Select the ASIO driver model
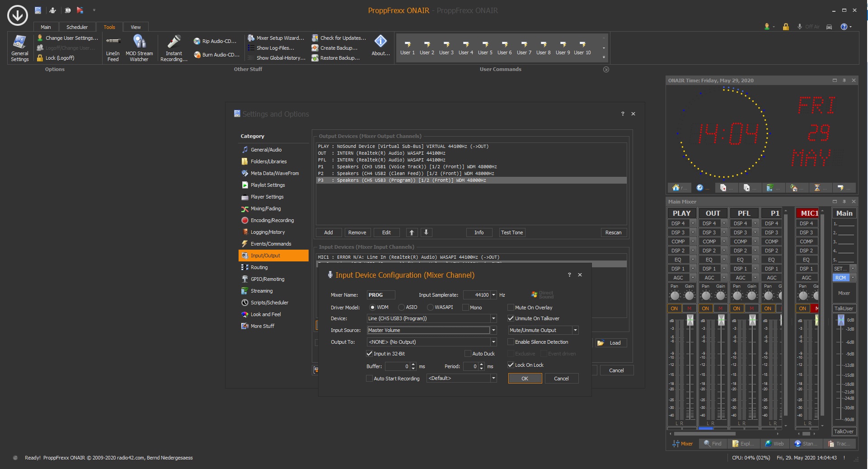This screenshot has width=868, height=469. point(401,308)
